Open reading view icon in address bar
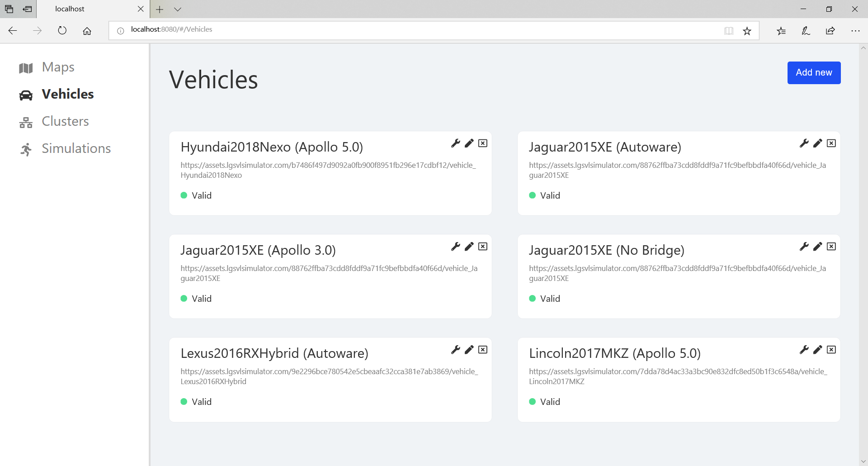The image size is (868, 466). pos(729,31)
